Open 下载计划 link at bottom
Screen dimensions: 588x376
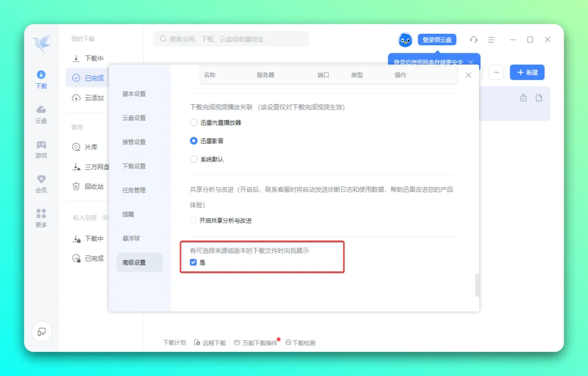point(174,343)
